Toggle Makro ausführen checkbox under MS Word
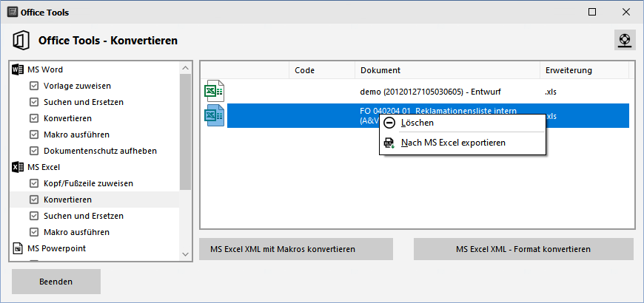Viewport: 644px width, 303px height. (34, 135)
